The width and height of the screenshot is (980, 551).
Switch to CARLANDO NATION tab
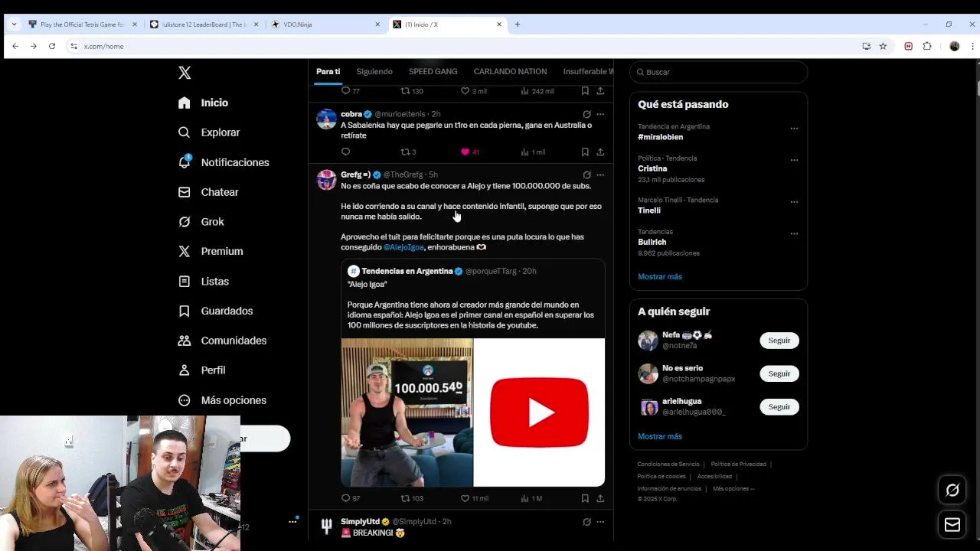click(x=510, y=71)
